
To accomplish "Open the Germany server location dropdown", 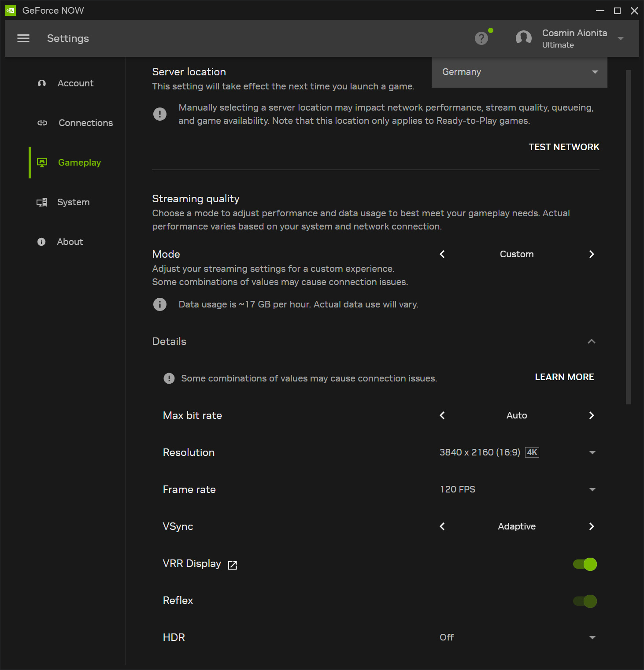I will point(519,72).
